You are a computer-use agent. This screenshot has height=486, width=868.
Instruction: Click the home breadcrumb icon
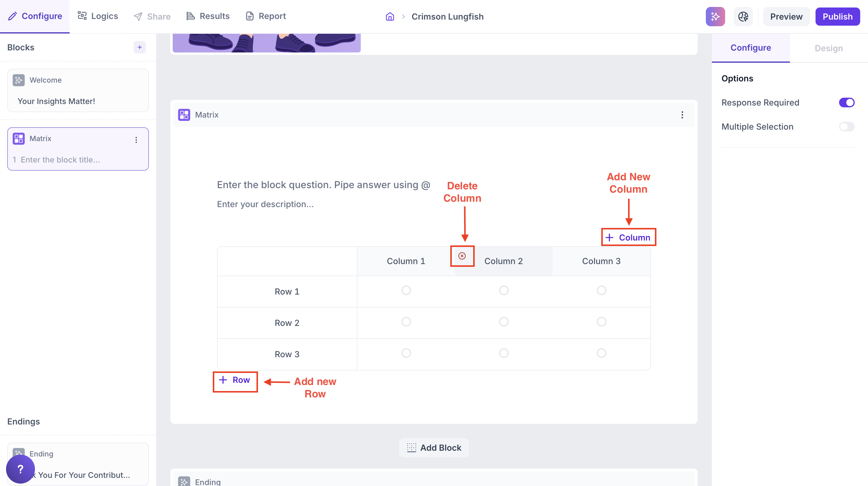click(390, 17)
